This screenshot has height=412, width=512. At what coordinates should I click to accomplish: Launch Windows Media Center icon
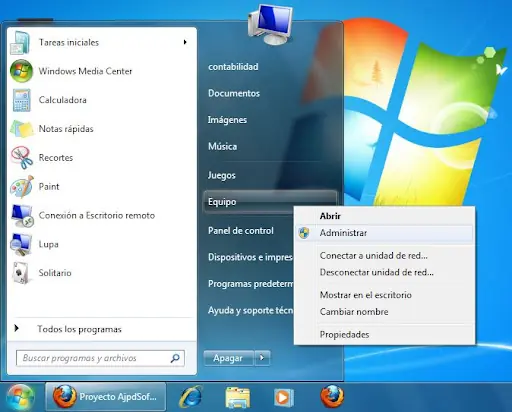click(21, 71)
